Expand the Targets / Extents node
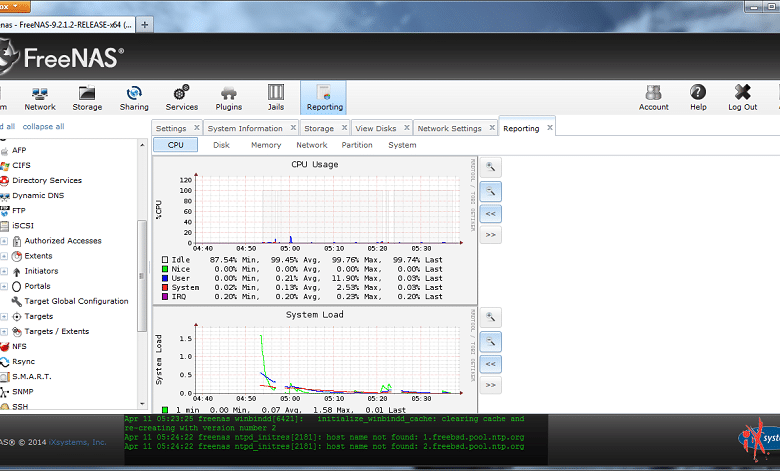Screen dimensions: 780x471 point(4,332)
